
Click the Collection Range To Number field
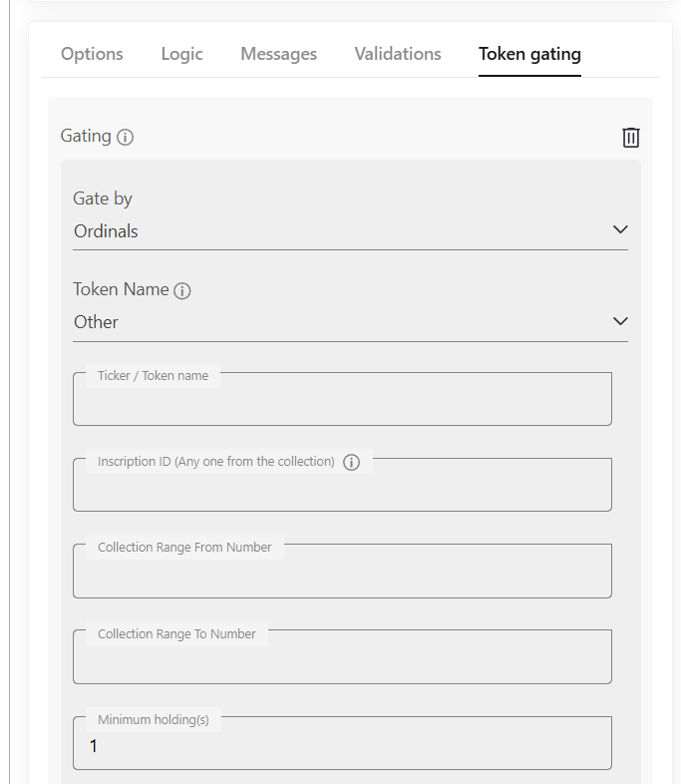(342, 656)
